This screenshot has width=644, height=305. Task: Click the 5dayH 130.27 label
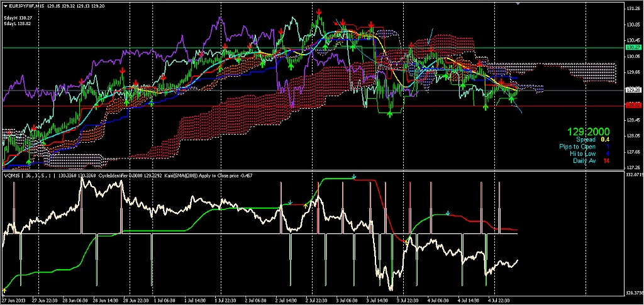(x=14, y=18)
